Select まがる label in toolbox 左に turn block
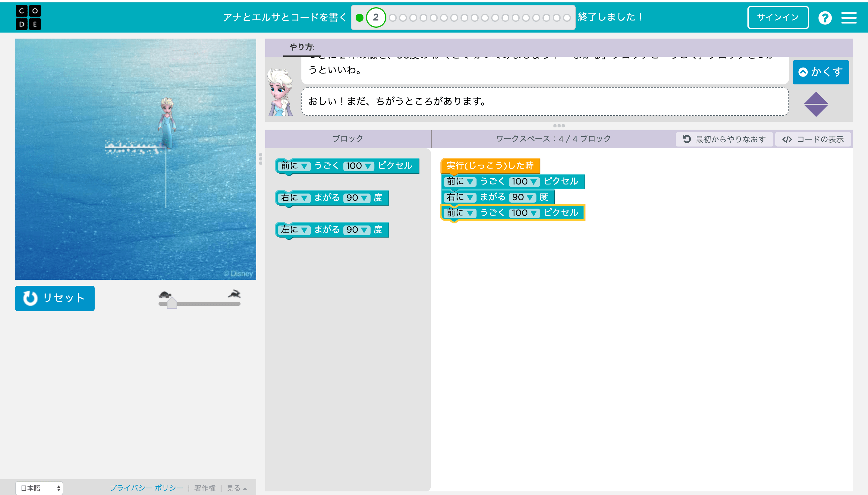The height and width of the screenshot is (495, 868). [x=326, y=229]
